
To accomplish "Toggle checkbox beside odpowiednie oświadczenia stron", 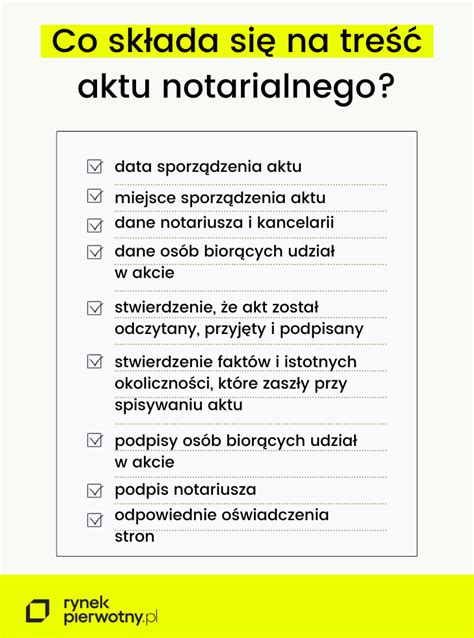I will pos(94,520).
